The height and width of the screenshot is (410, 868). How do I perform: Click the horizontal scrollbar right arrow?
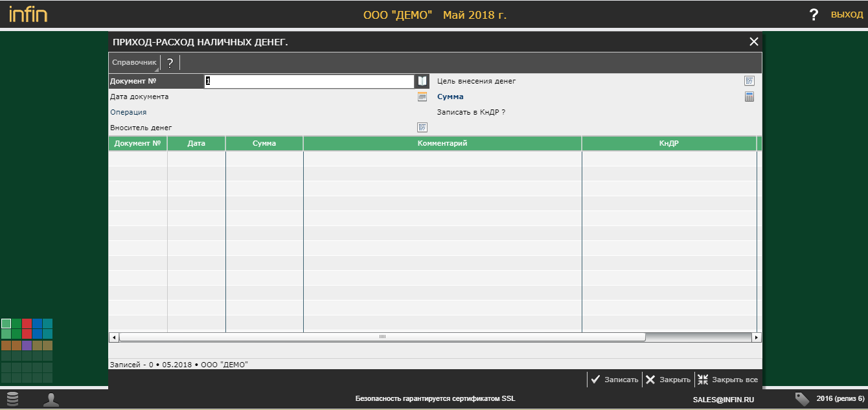point(756,337)
